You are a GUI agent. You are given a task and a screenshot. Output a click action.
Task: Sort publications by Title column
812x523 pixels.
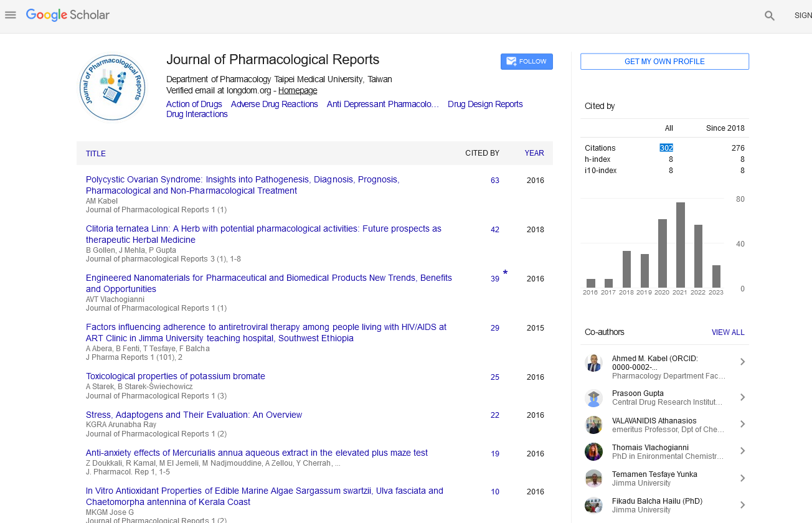(x=96, y=154)
